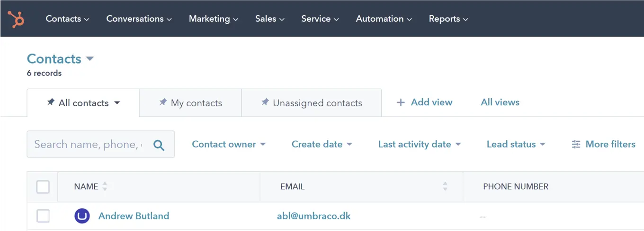Click the pin icon on My contacts tab
644x231 pixels.
point(163,102)
